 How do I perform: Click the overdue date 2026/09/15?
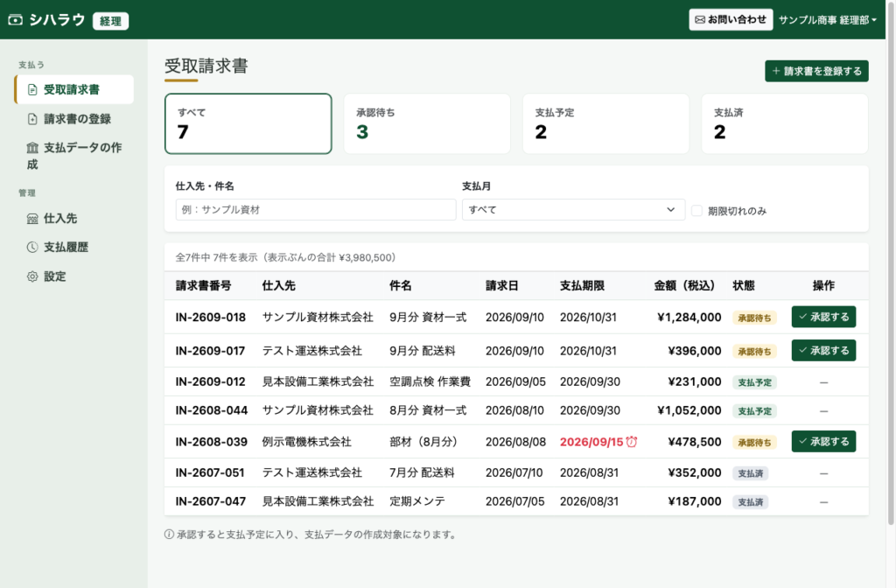(591, 442)
